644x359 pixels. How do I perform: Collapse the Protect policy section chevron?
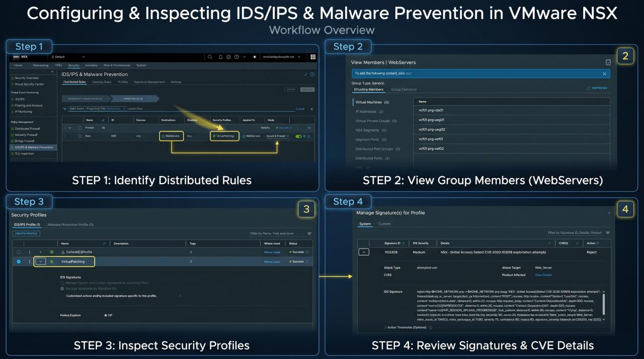[x=69, y=128]
